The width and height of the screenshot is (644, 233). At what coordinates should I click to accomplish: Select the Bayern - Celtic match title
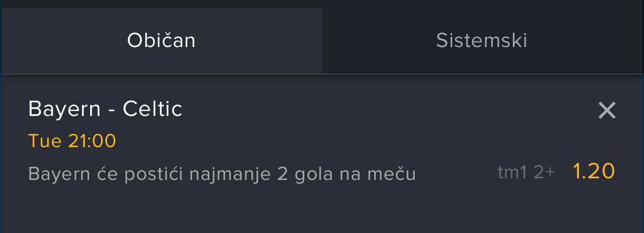pyautogui.click(x=105, y=109)
